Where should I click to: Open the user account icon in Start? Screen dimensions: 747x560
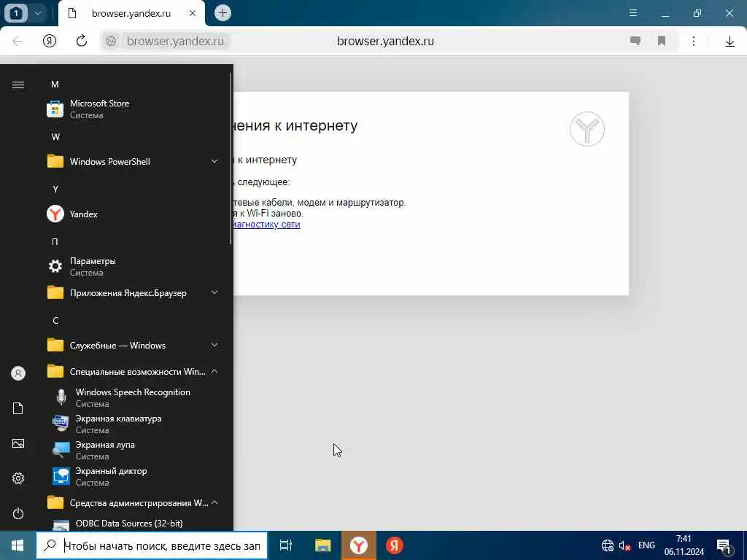click(x=18, y=373)
